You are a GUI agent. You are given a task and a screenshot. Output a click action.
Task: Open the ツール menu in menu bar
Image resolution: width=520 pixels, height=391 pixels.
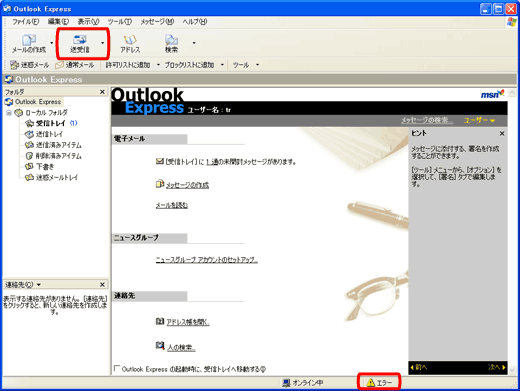(120, 22)
